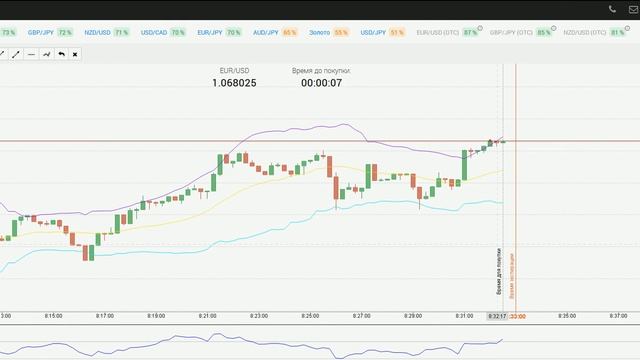This screenshot has height=360, width=640.
Task: Click clock icon beside EUR/USD (OTC)
Action: [480, 28]
